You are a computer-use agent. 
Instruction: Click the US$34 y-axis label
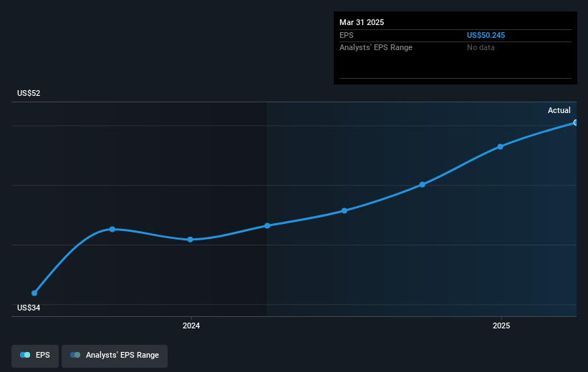pos(29,308)
